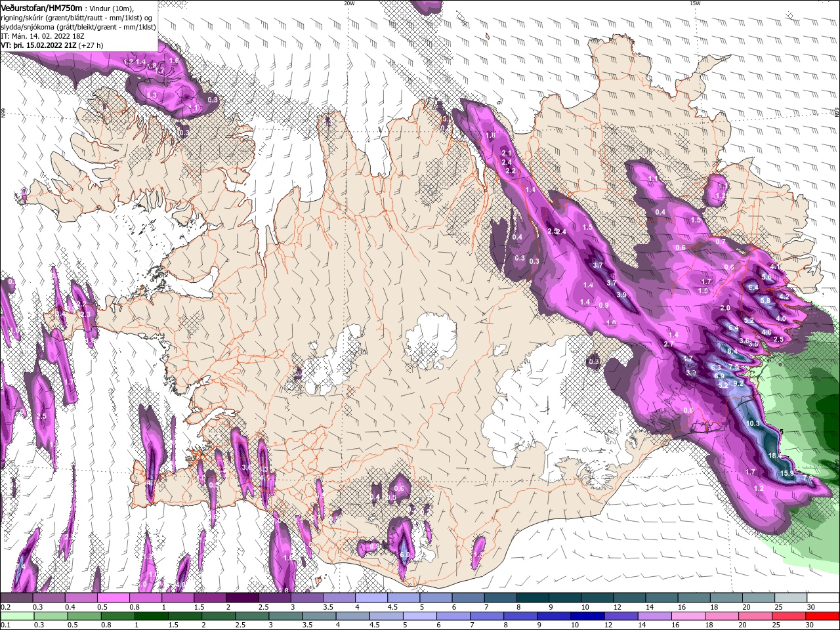This screenshot has width=840, height=630.
Task: Click the bright red swatch labeled 30 in lower legend
Action: (x=824, y=616)
